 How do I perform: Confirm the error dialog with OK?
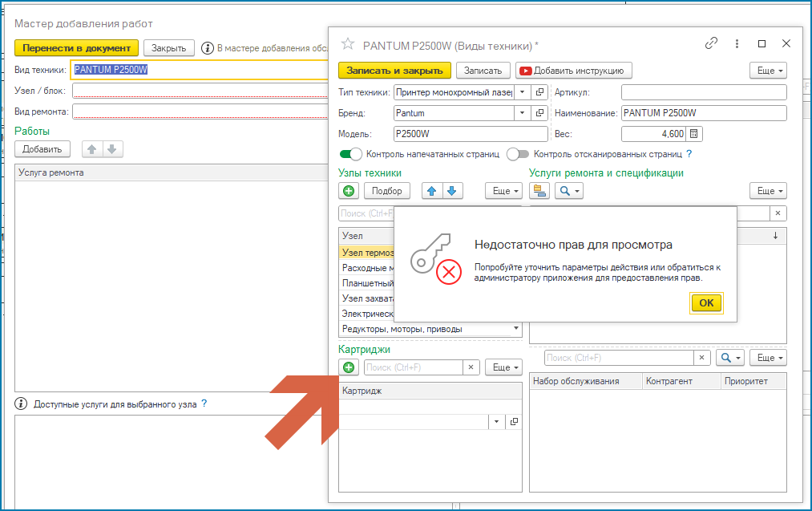pyautogui.click(x=706, y=303)
